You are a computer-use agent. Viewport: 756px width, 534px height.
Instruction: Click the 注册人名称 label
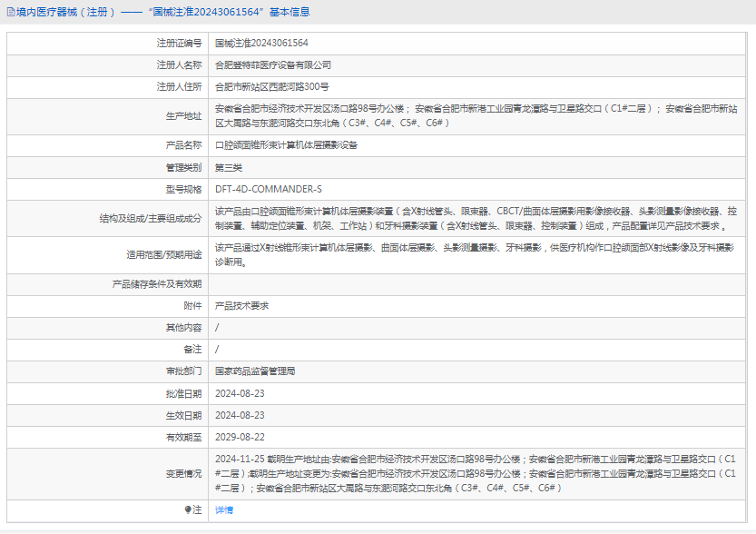click(179, 65)
